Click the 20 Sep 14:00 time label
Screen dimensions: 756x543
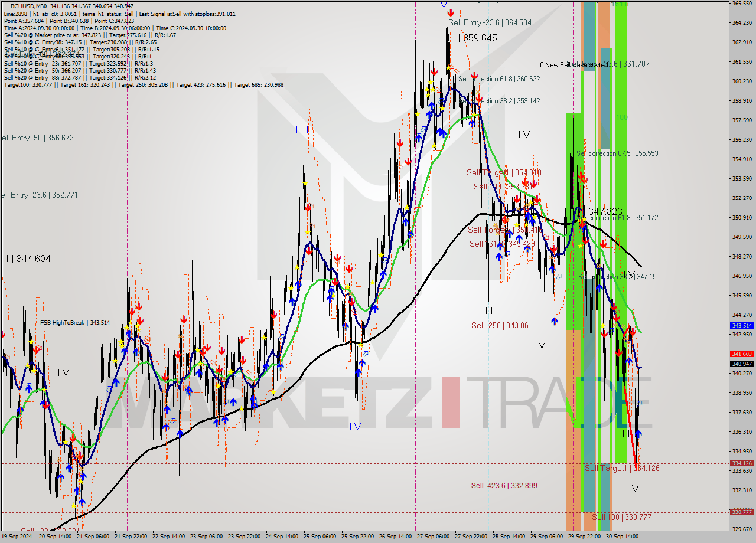[55, 537]
